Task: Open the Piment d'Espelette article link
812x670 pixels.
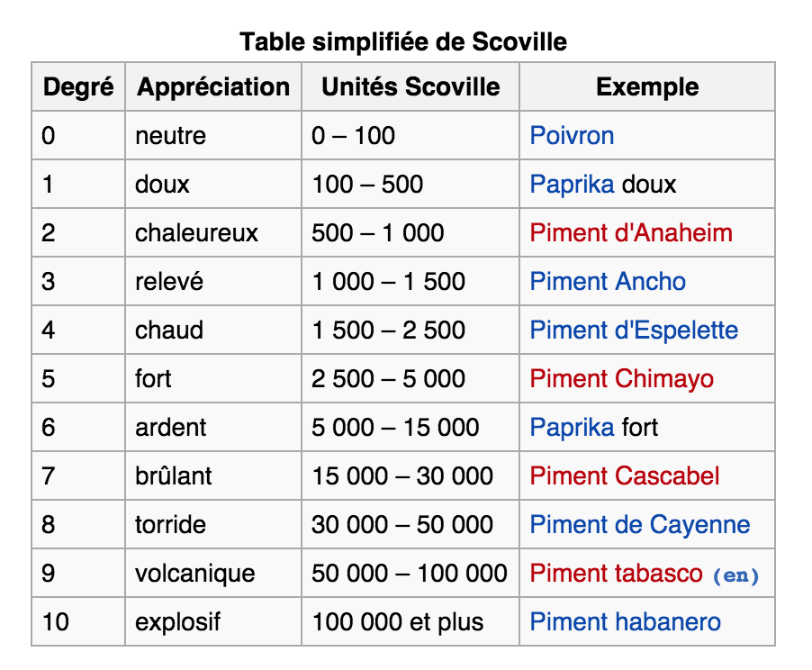Action: pos(634,330)
